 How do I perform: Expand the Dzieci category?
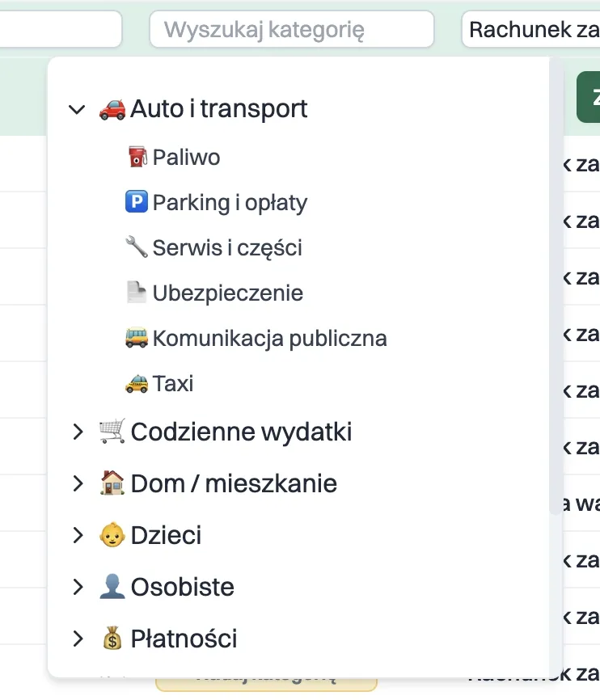(77, 534)
